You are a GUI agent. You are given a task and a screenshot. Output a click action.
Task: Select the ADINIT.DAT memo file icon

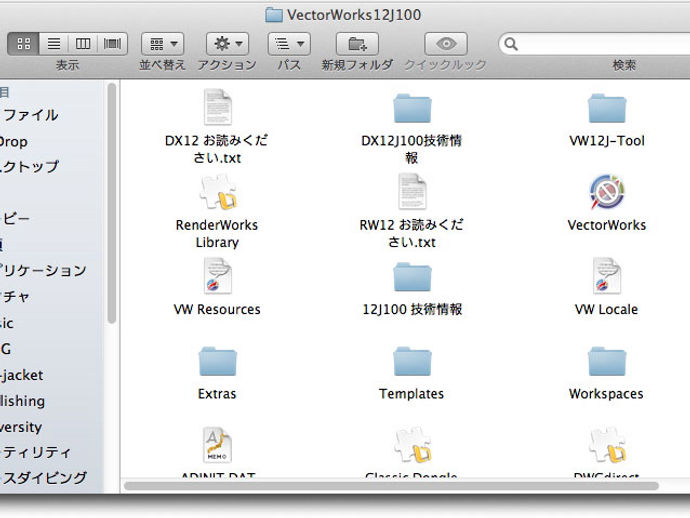pos(217,445)
